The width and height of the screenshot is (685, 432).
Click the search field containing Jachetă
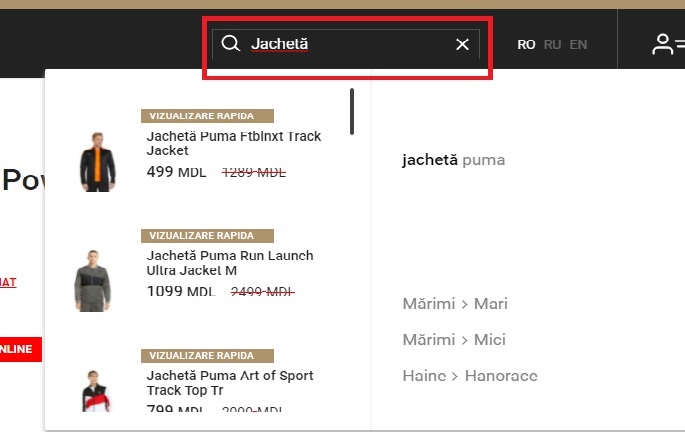point(346,44)
